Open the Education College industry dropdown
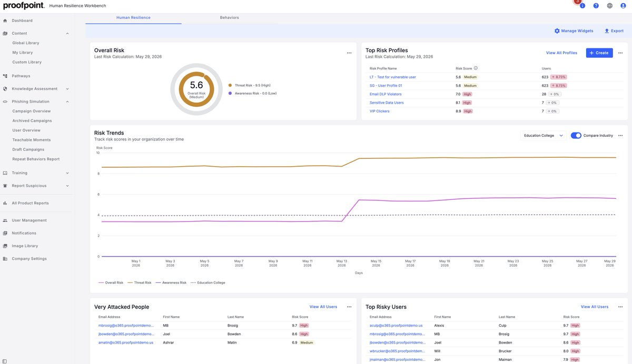Viewport: 632px width, 364px height. click(x=544, y=136)
